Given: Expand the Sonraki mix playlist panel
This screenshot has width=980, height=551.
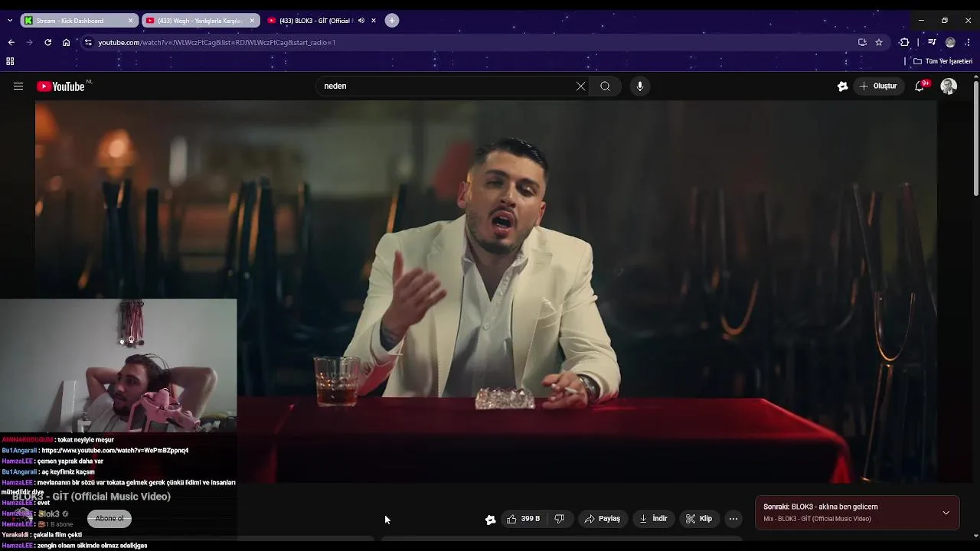Looking at the screenshot, I should [x=946, y=513].
